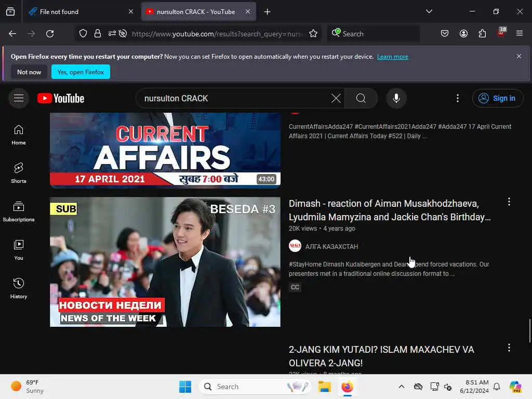The height and width of the screenshot is (399, 532).
Task: Open Firefox account icon
Action: click(463, 34)
